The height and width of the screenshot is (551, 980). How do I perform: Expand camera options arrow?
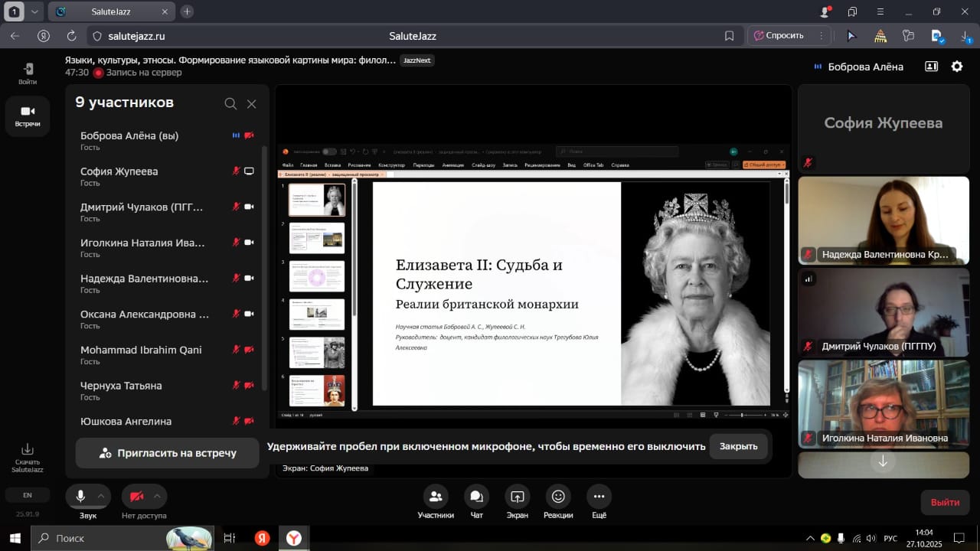[157, 497]
